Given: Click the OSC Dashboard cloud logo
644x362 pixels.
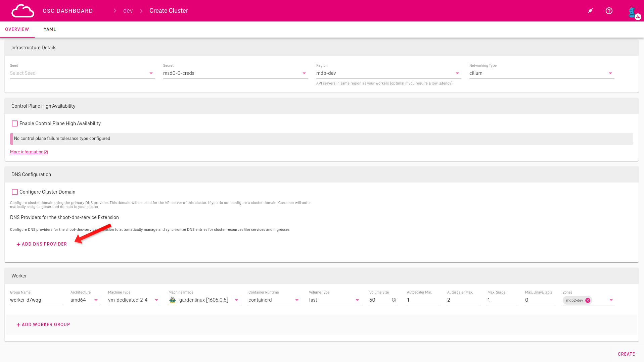Looking at the screenshot, I should [x=22, y=11].
